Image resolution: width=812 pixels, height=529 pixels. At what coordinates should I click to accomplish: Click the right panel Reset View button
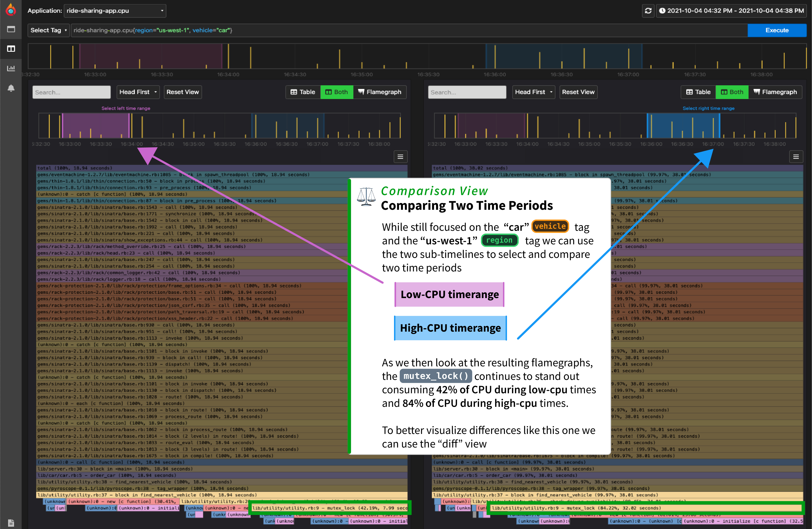pos(578,92)
